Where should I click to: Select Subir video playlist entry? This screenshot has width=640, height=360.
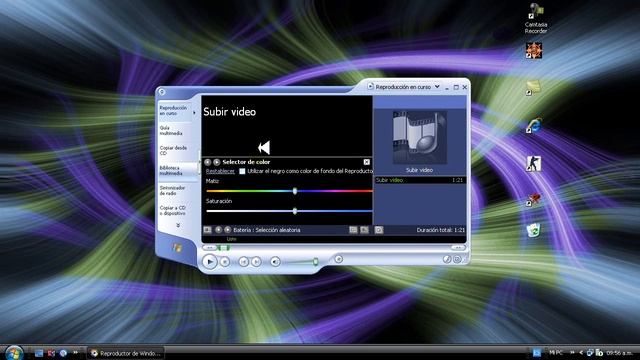420,180
